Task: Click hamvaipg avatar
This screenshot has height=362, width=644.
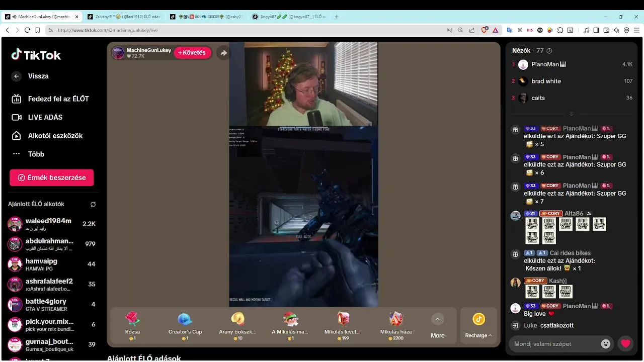Action: pyautogui.click(x=15, y=264)
